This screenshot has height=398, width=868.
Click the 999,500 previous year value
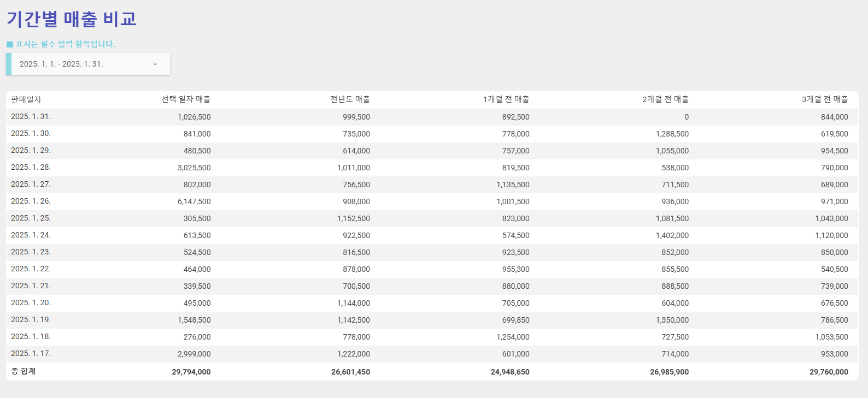(356, 117)
